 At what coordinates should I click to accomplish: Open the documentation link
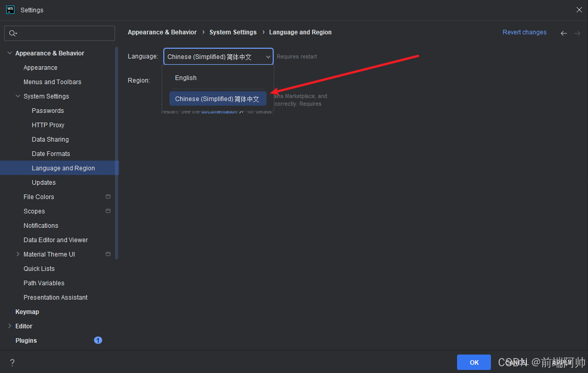[x=219, y=112]
